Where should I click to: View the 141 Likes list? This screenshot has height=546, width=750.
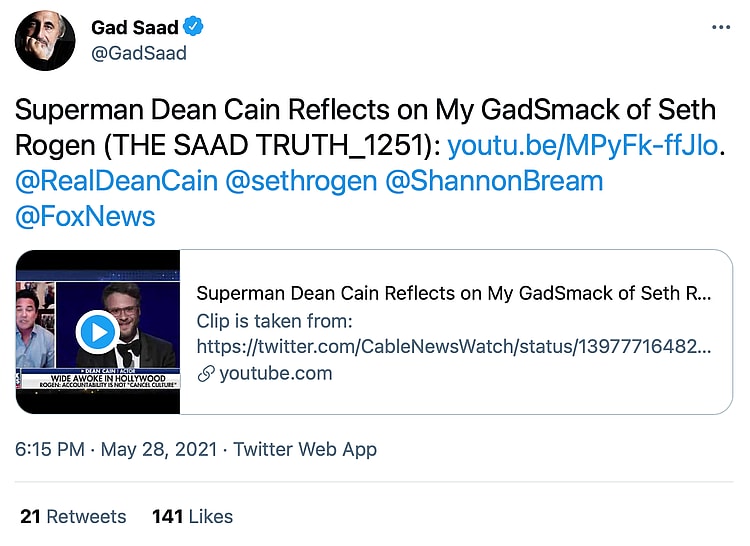point(192,516)
